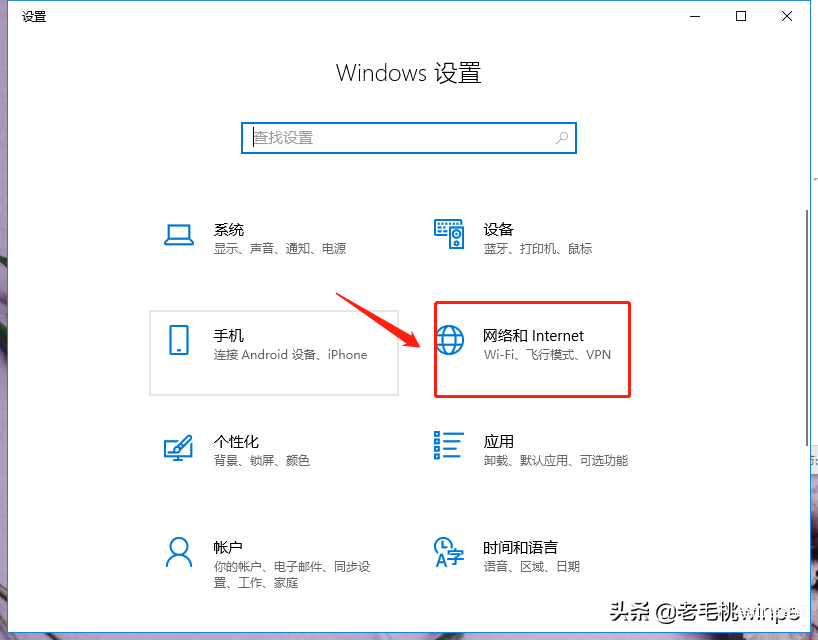Click the magnifier icon in the search box
This screenshot has height=640, width=818.
click(562, 138)
